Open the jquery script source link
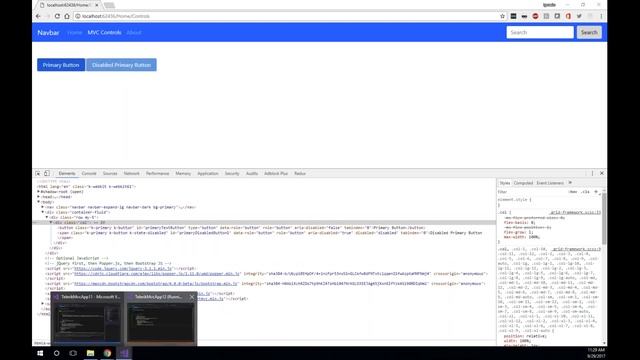Screen dimensions: 640x360 pyautogui.click(x=123, y=269)
